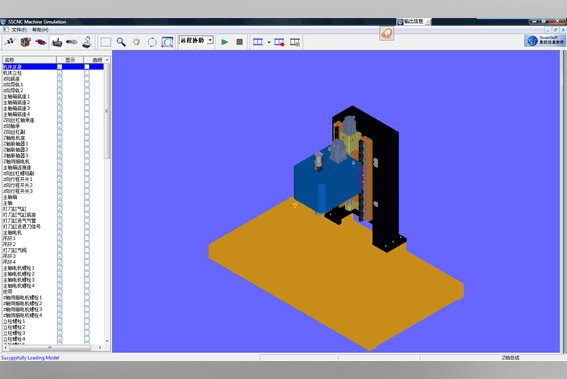
Task: Click the layout icon with red dot
Action: tap(279, 42)
